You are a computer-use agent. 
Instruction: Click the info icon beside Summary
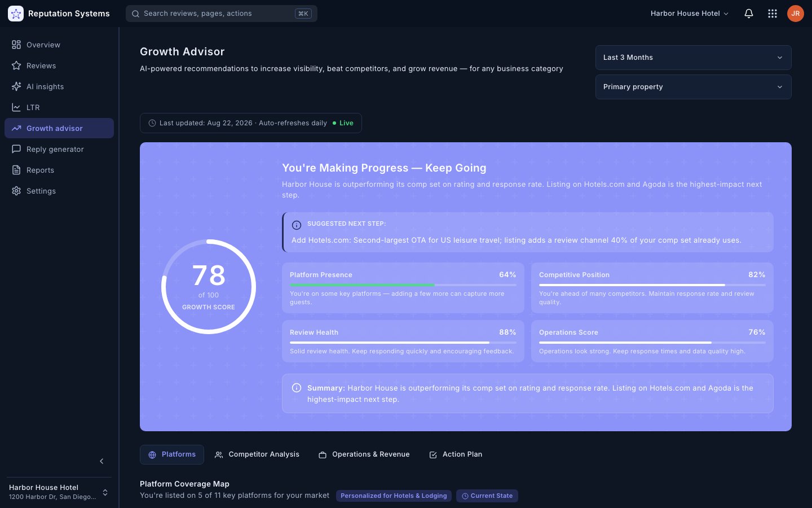[x=297, y=388]
